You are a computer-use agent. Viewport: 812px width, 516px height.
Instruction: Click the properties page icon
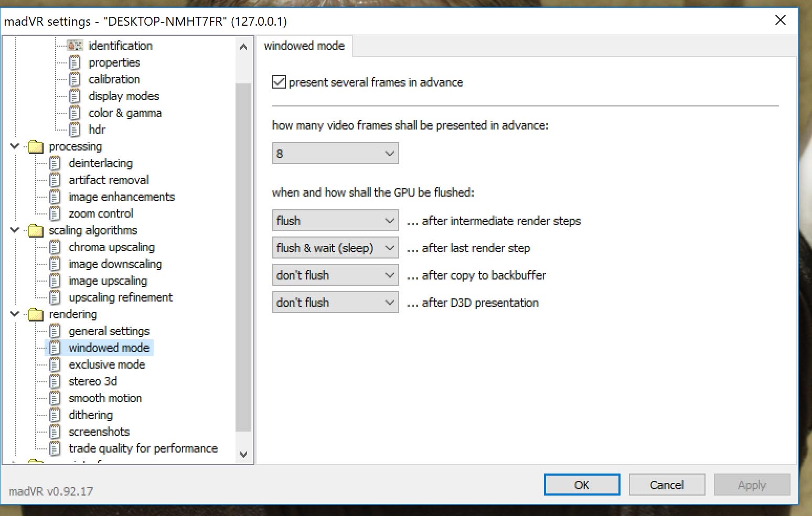coord(75,62)
